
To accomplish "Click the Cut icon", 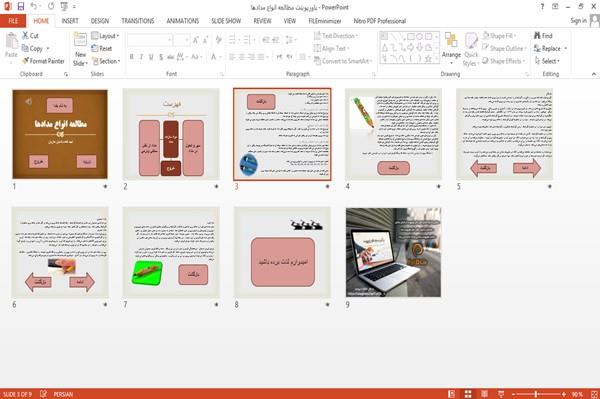I will pyautogui.click(x=30, y=36).
